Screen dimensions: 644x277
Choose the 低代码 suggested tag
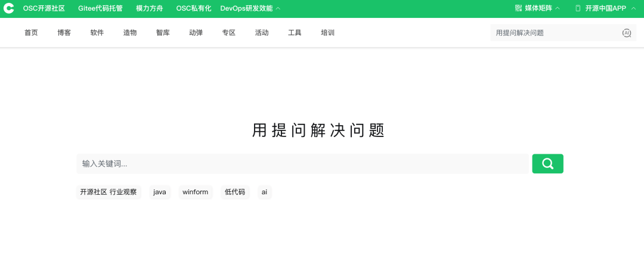(235, 192)
